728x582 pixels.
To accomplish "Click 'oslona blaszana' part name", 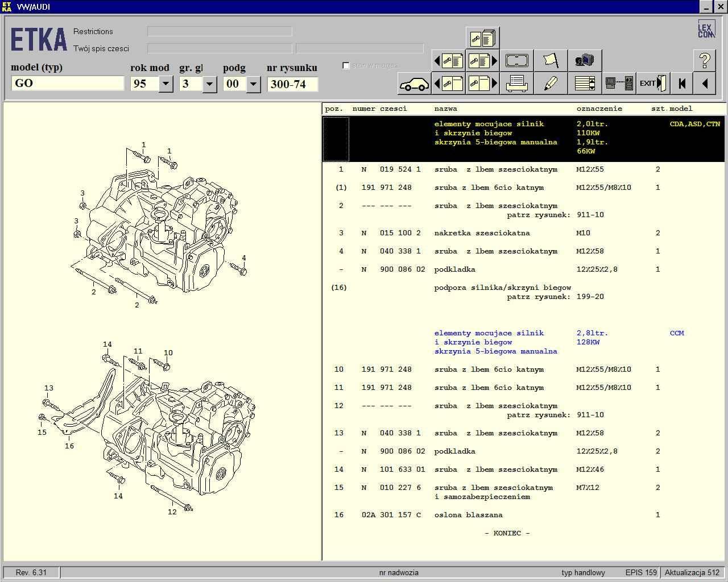I will [468, 515].
